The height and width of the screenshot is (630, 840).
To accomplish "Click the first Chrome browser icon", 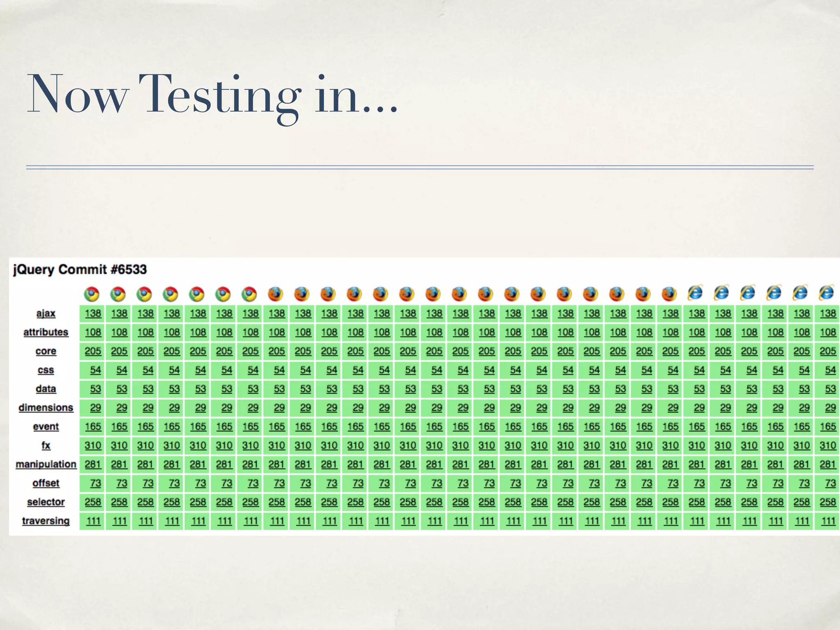I will pos(92,294).
